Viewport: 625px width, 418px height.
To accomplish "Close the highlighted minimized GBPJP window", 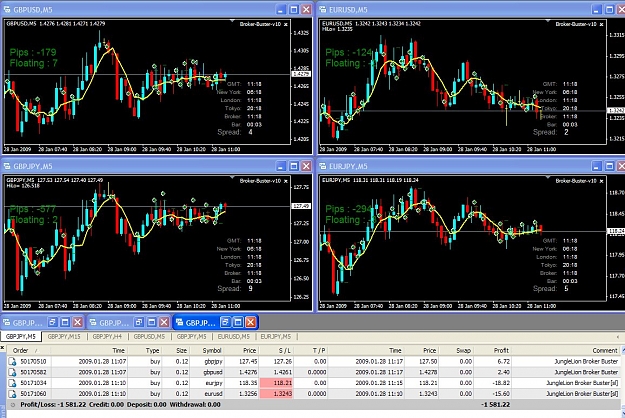I will [x=250, y=322].
